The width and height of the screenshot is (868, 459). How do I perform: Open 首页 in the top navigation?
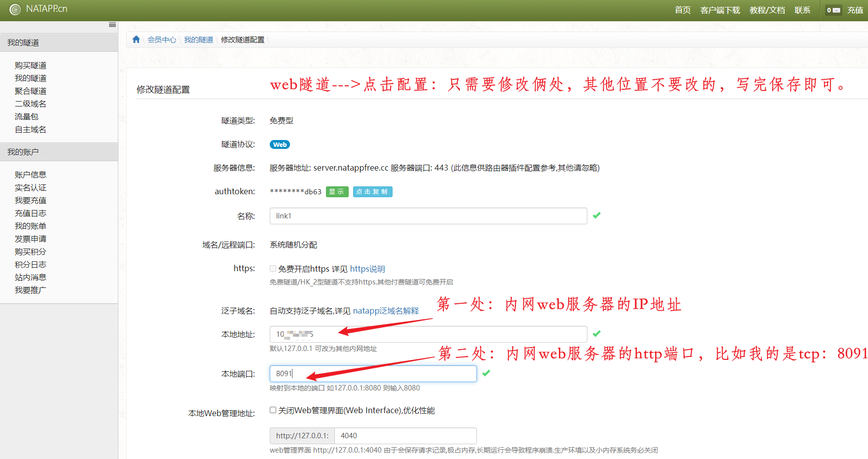pyautogui.click(x=683, y=10)
